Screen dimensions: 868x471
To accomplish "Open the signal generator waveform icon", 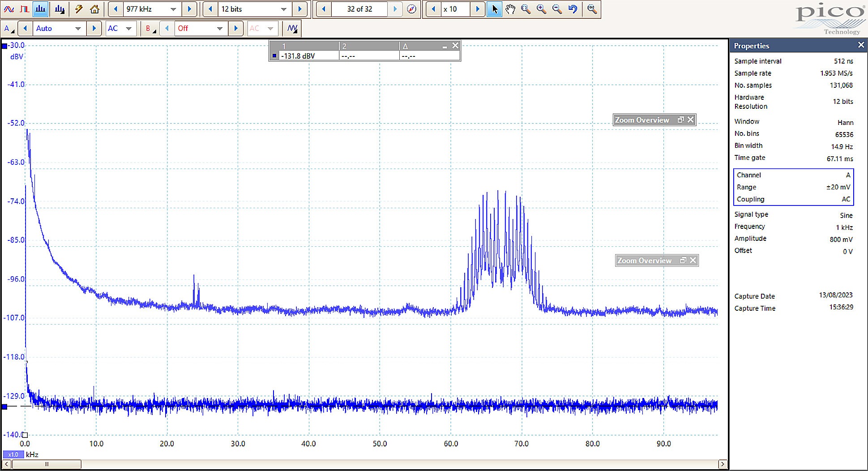I will pyautogui.click(x=292, y=28).
